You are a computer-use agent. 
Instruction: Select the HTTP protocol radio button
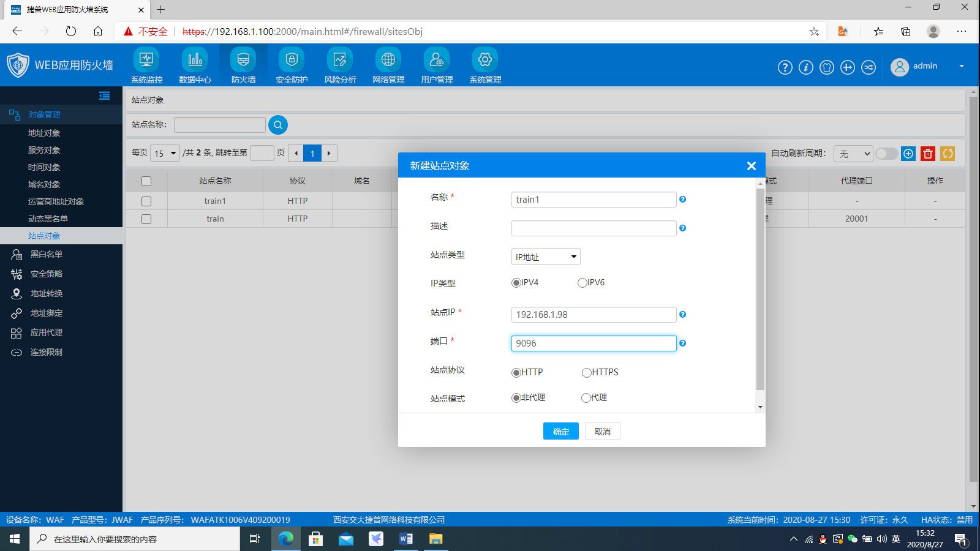coord(516,373)
